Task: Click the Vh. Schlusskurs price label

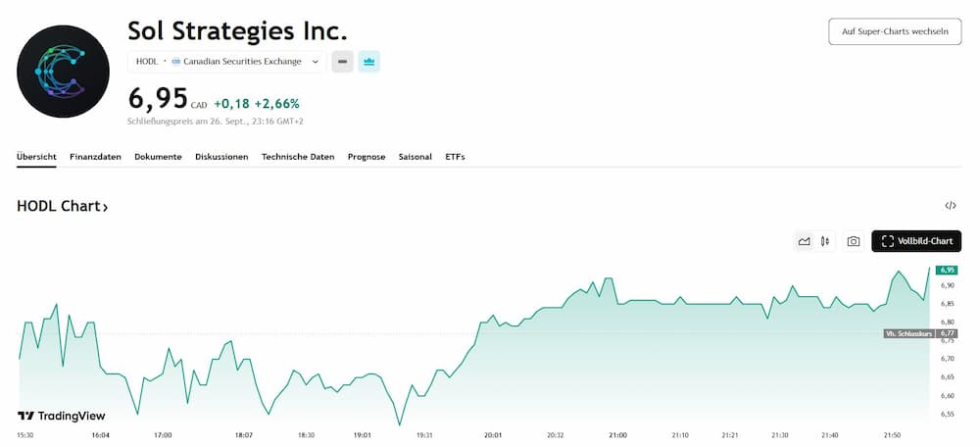Action: pos(907,334)
